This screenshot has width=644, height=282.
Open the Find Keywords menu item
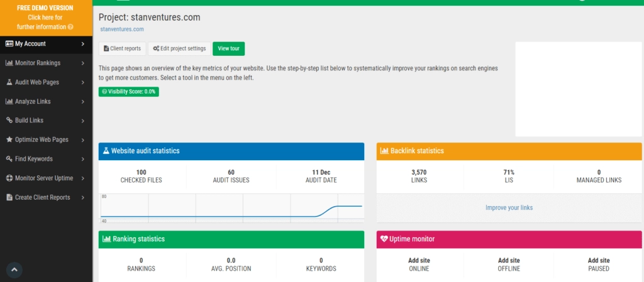click(x=34, y=159)
